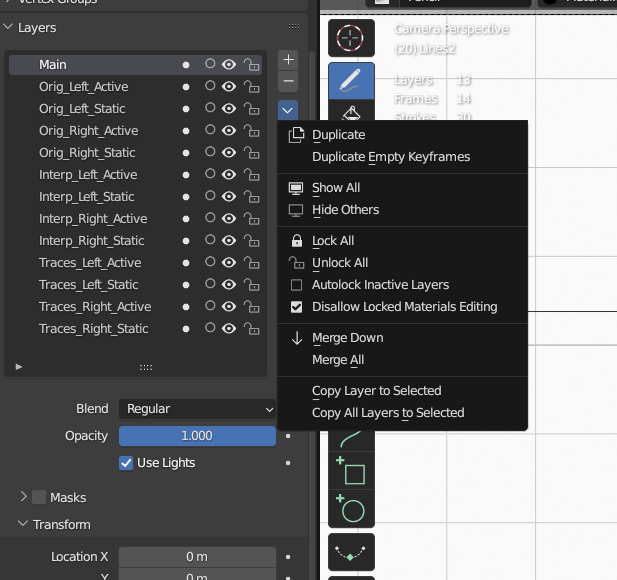Click the Location X field
The width and height of the screenshot is (617, 580).
[x=197, y=557]
